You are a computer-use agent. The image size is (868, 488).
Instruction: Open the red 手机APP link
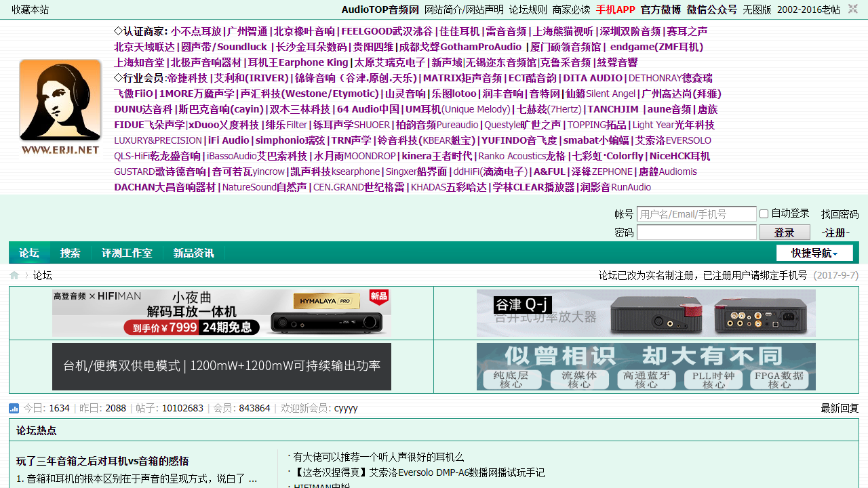[x=616, y=9]
